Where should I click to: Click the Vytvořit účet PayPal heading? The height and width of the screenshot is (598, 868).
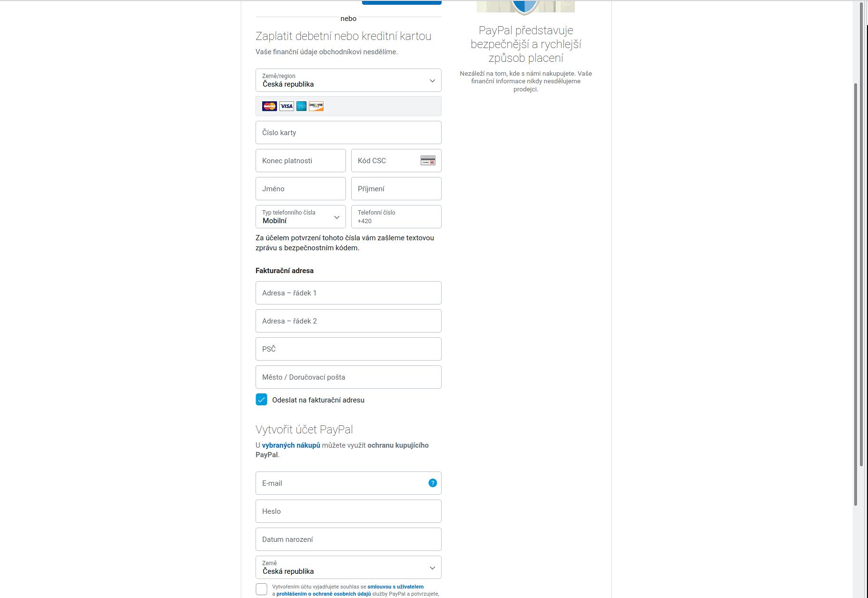point(304,430)
